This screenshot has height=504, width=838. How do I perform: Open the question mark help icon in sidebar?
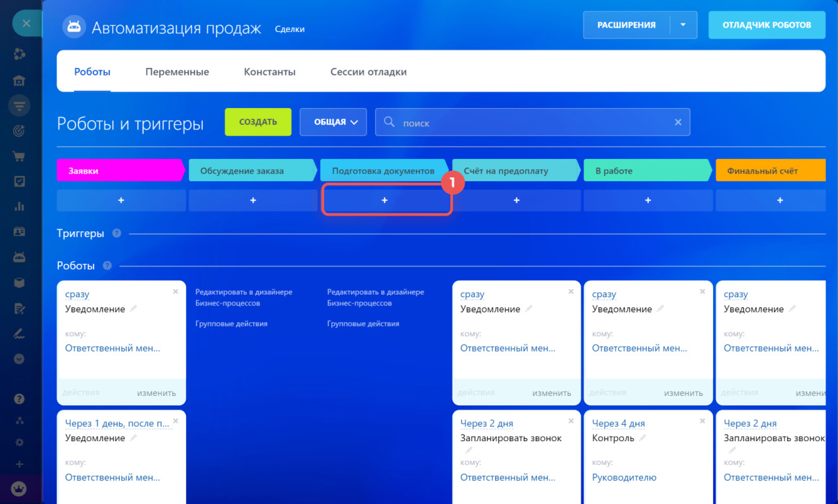point(19,399)
